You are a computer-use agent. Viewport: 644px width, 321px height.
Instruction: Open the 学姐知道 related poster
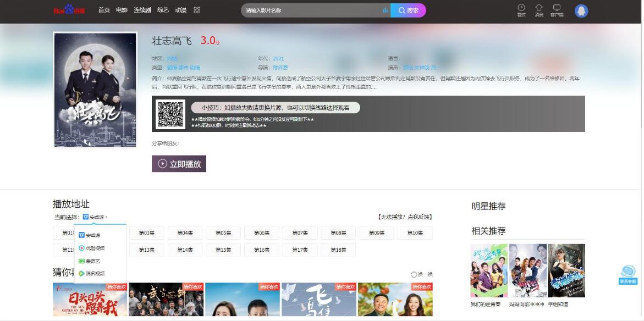tap(566, 270)
